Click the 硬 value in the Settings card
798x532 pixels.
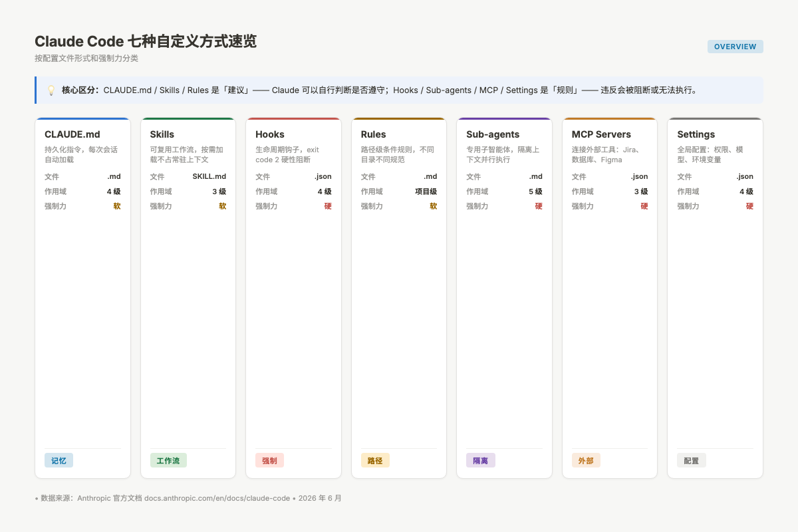pyautogui.click(x=750, y=206)
